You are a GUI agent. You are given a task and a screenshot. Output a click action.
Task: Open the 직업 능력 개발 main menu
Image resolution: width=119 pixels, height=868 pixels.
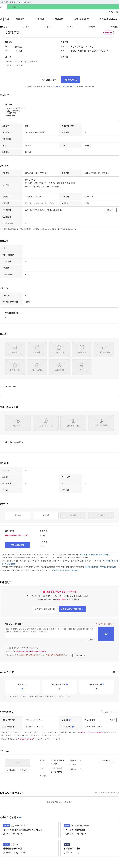click(81, 19)
